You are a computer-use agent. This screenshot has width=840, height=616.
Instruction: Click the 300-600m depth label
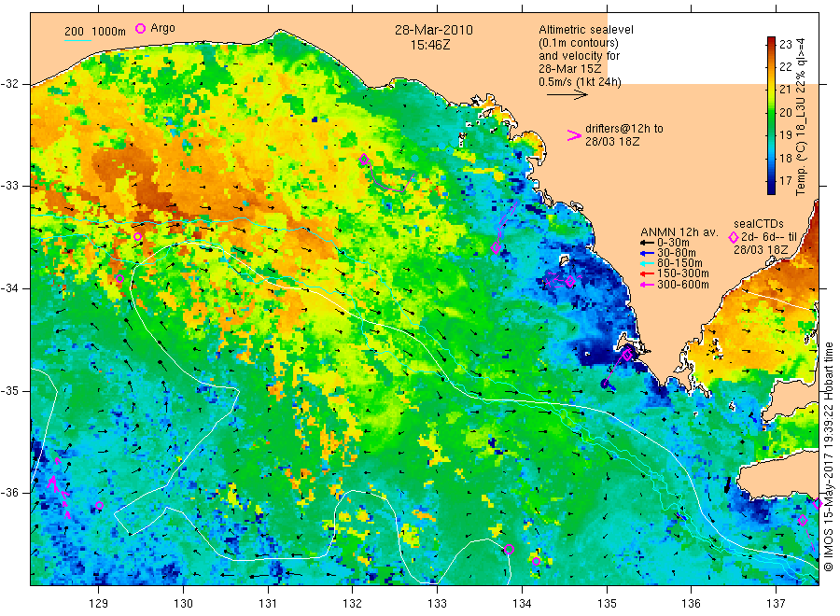683,285
